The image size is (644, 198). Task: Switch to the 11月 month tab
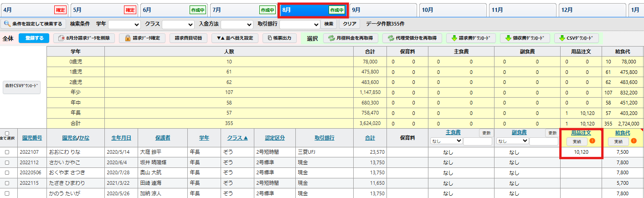[523, 10]
